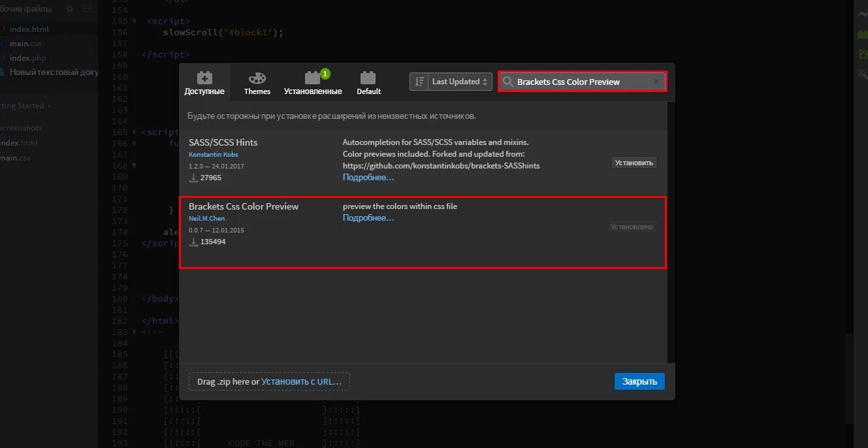The image size is (868, 448).
Task: Click line number 156 in gutter
Action: point(120,32)
